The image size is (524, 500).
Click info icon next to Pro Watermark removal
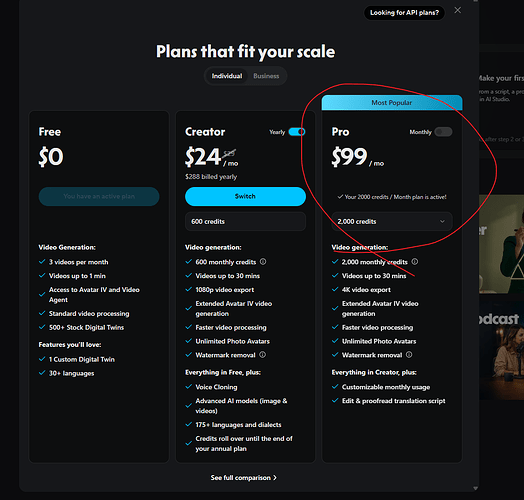(409, 355)
